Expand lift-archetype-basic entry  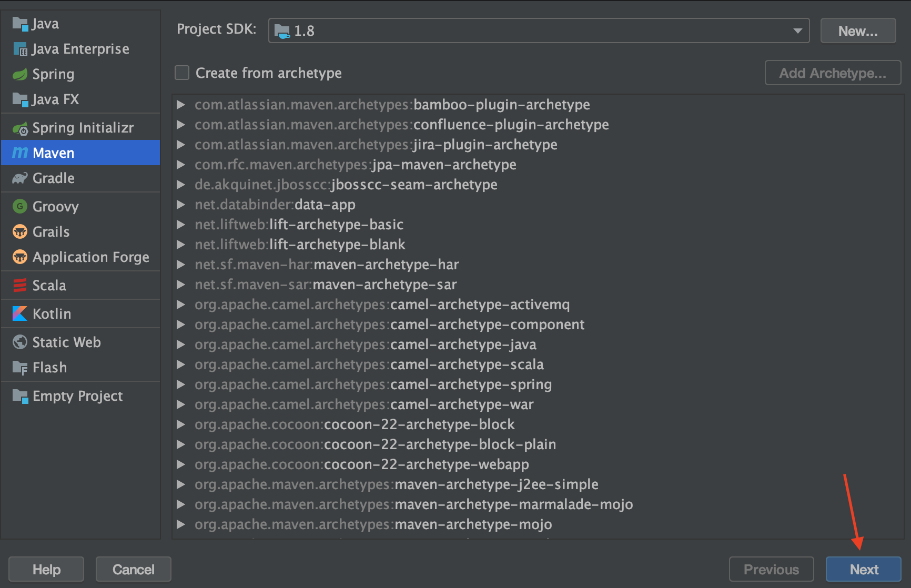181,225
